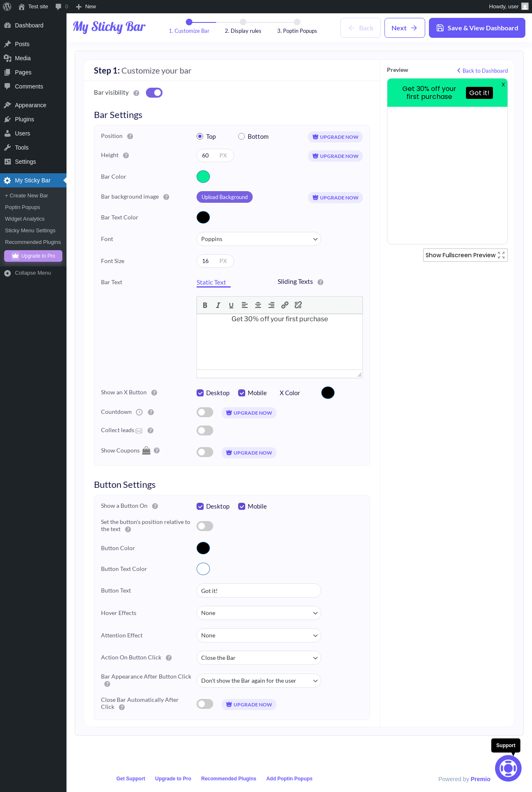This screenshot has height=792, width=532.
Task: Open the X Color swatch
Action: [328, 393]
